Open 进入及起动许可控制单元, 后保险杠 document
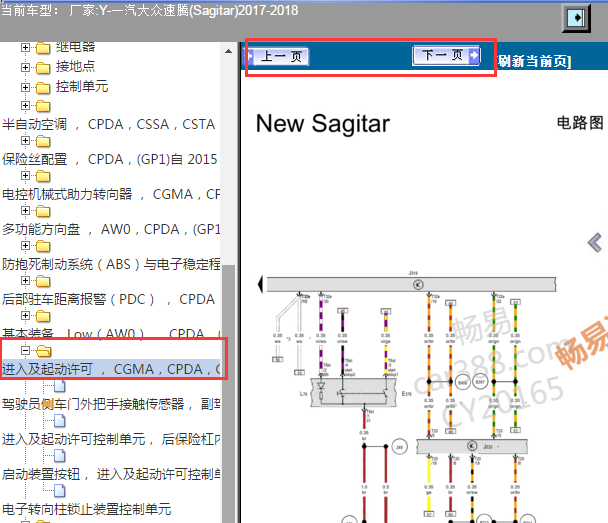Screen dimensions: 608x523 coord(111,439)
